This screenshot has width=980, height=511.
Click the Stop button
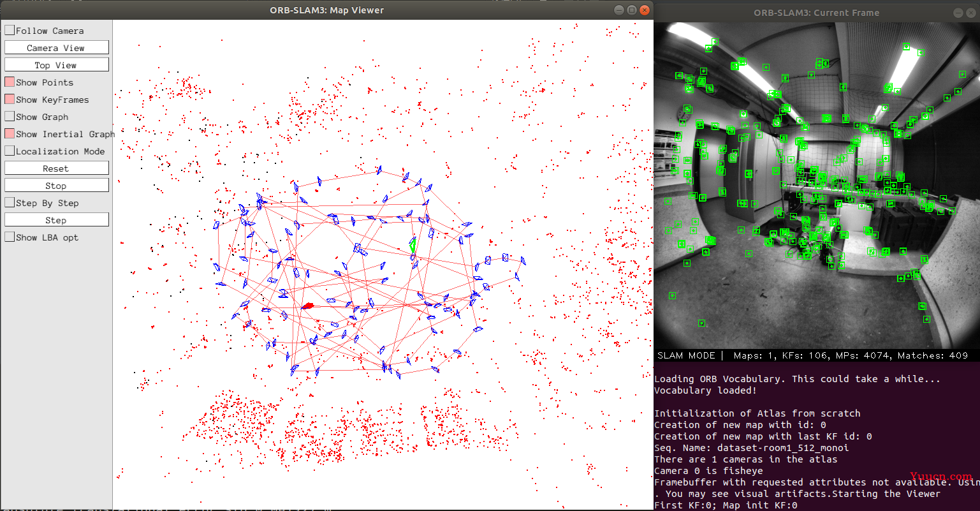tap(56, 186)
